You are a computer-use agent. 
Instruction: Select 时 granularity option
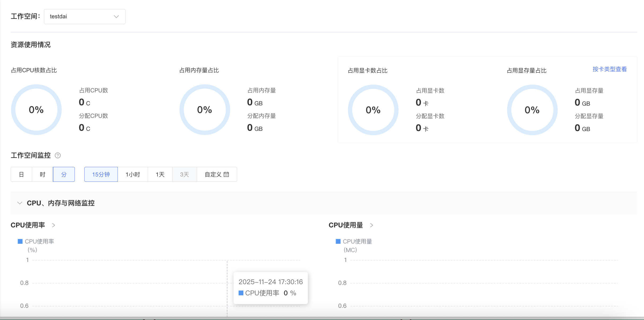click(x=42, y=174)
